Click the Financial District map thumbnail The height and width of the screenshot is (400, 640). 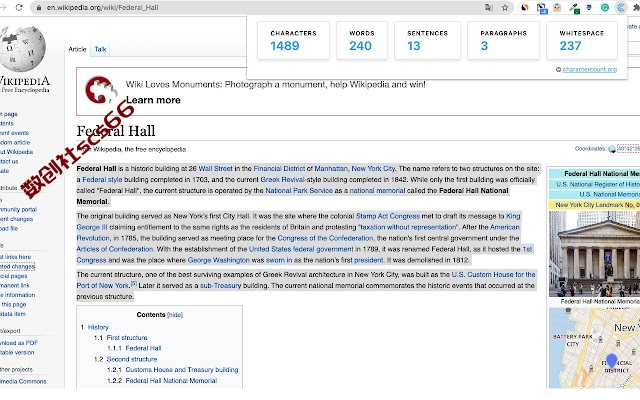pos(594,348)
